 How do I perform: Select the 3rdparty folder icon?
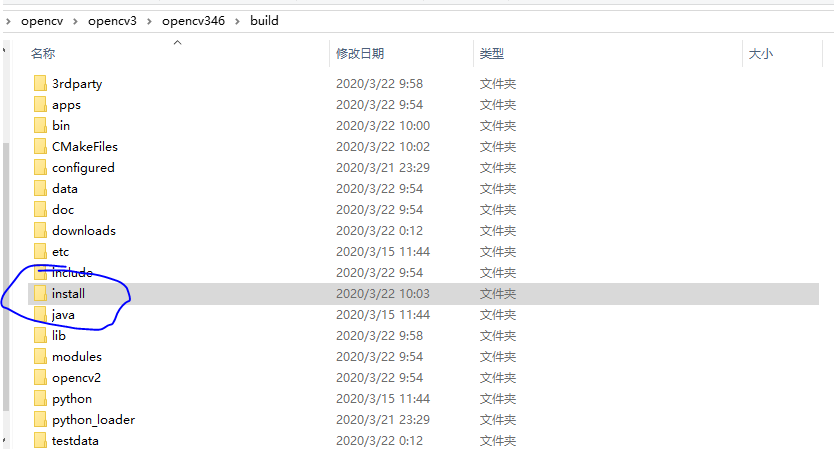pyautogui.click(x=40, y=84)
